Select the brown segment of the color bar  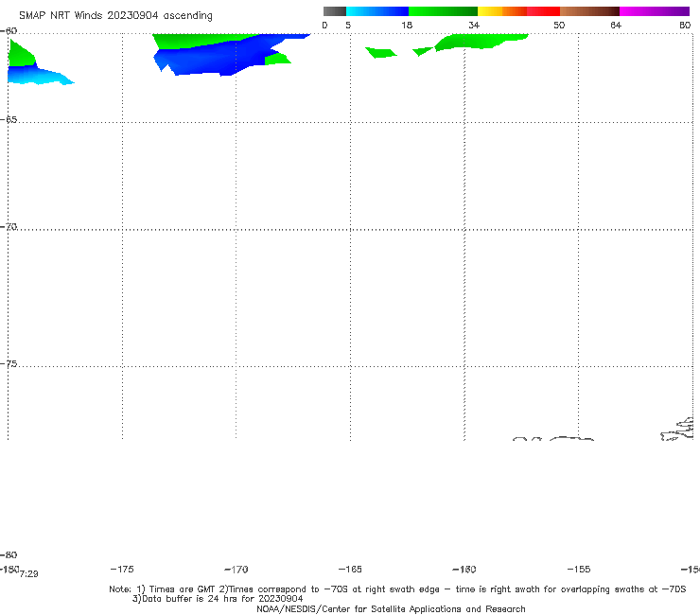click(589, 11)
